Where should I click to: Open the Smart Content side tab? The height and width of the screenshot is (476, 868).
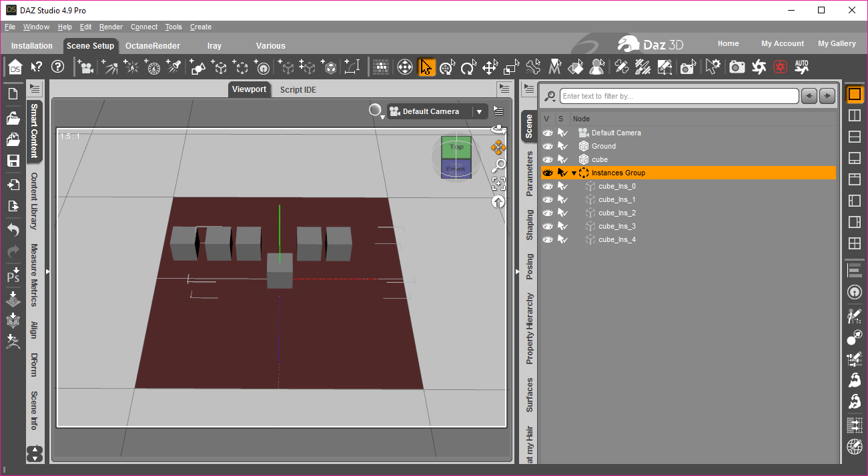34,131
